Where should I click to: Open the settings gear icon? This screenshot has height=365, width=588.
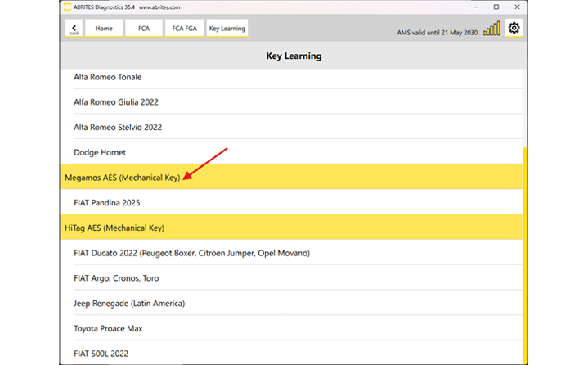(x=514, y=29)
